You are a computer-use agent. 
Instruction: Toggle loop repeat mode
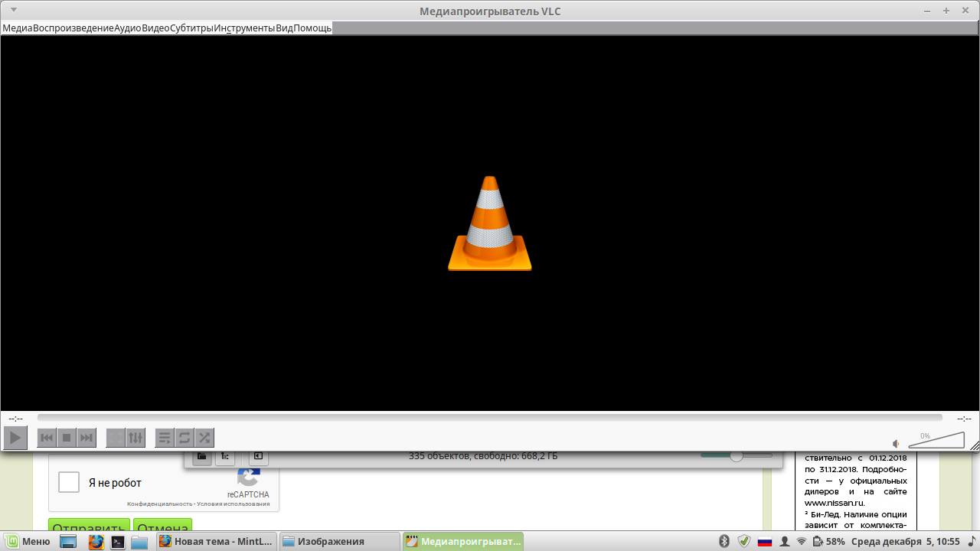185,438
